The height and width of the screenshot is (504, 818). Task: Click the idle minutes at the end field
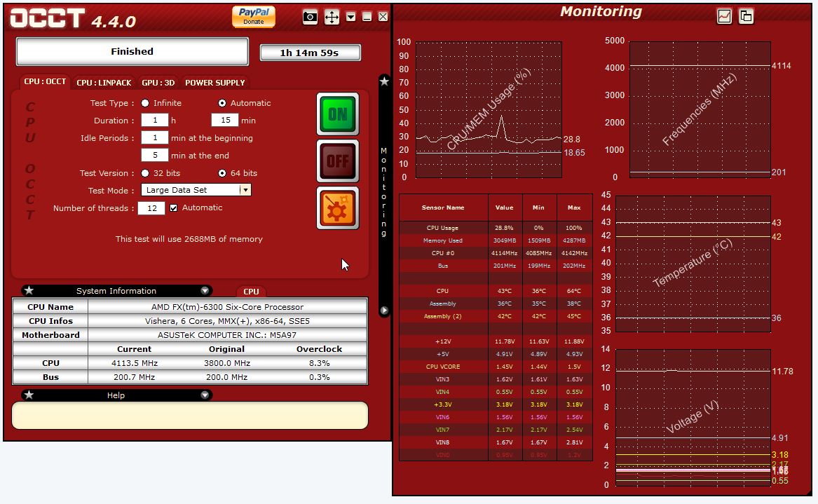pyautogui.click(x=154, y=155)
